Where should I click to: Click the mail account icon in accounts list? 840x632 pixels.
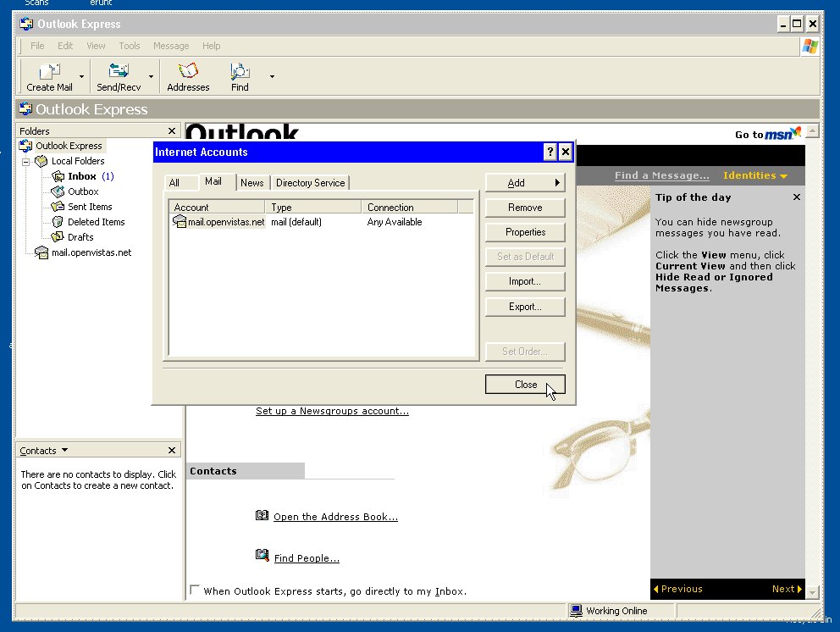tap(179, 221)
